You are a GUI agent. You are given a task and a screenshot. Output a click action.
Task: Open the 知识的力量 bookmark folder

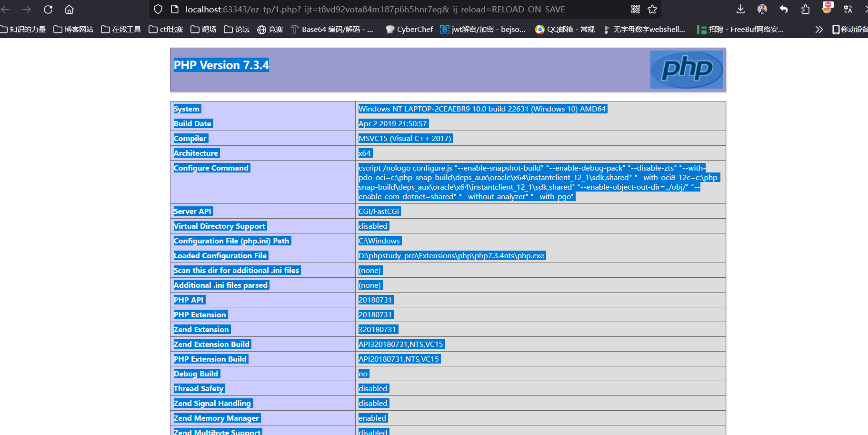click(x=23, y=30)
